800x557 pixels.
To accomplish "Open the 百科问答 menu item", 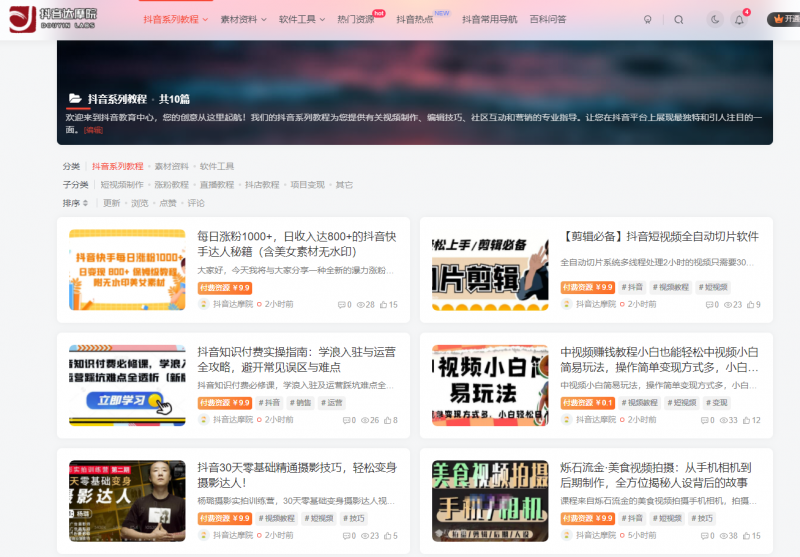I will 547,19.
